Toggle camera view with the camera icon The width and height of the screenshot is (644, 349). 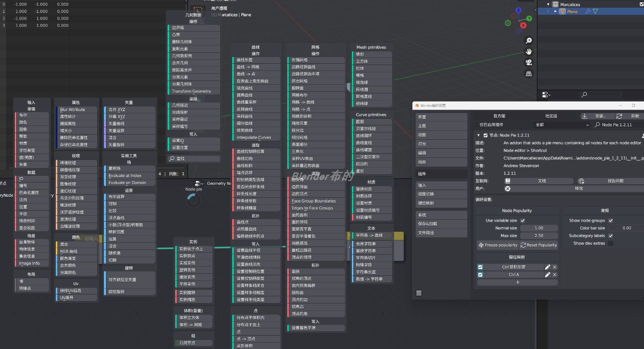(x=529, y=63)
